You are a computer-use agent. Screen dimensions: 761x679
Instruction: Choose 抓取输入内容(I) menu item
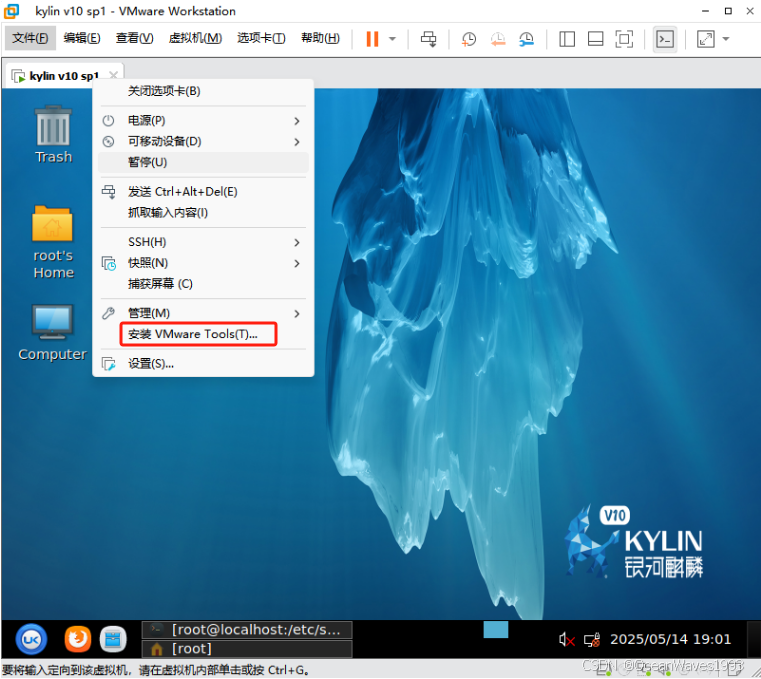(x=203, y=213)
